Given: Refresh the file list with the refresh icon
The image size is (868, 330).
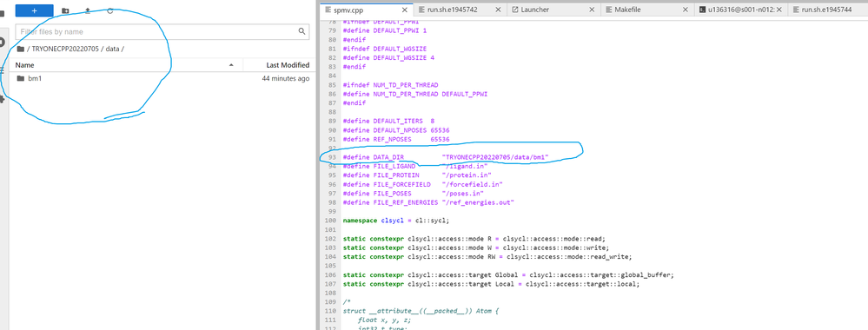Looking at the screenshot, I should pos(110,10).
